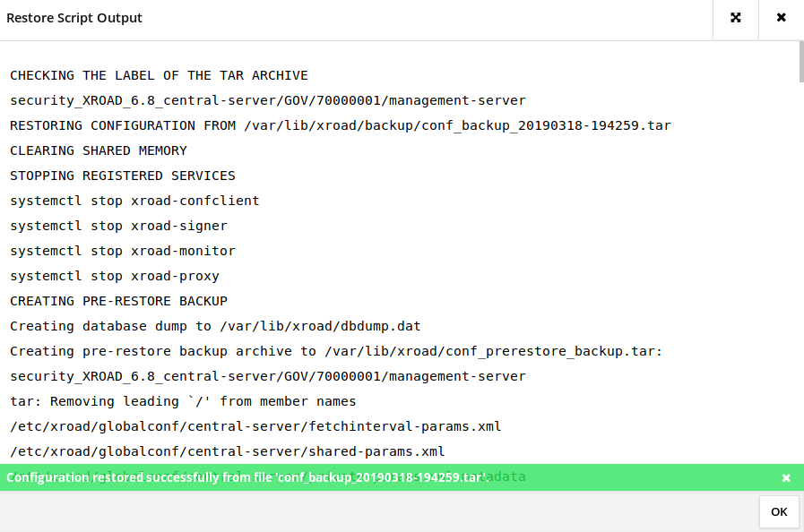Click the STOPPING REGISTERED SERVICES line

coord(123,176)
